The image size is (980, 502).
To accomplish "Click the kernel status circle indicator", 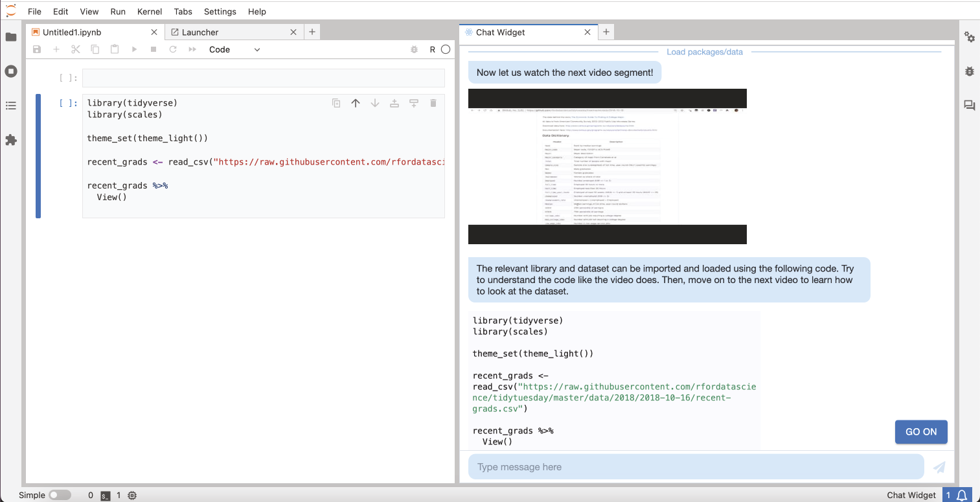I will (x=446, y=49).
